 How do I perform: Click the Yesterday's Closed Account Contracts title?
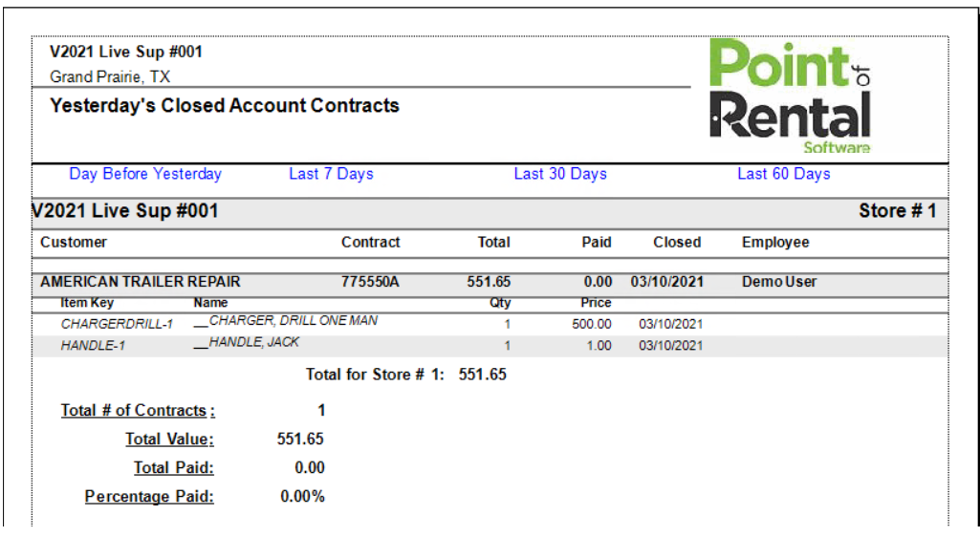pos(225,106)
